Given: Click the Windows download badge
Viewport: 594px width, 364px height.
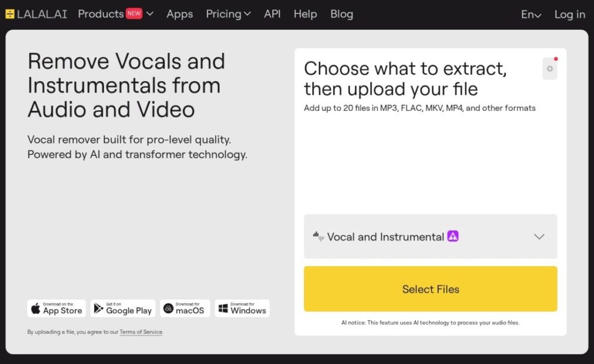Looking at the screenshot, I should [x=242, y=308].
